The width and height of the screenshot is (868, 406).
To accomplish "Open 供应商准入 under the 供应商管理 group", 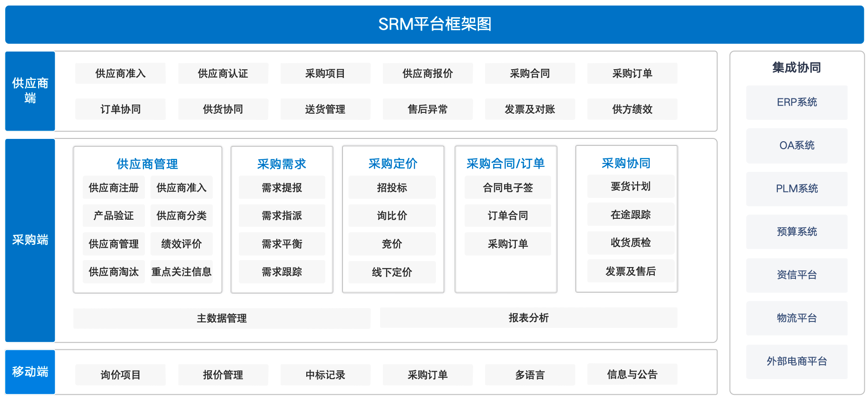I will pyautogui.click(x=182, y=188).
